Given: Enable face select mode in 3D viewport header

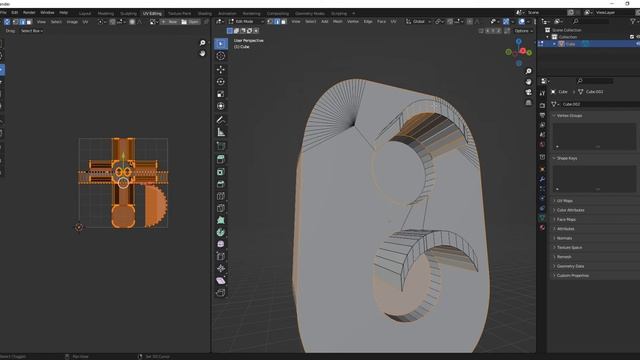Looking at the screenshot, I should point(284,22).
